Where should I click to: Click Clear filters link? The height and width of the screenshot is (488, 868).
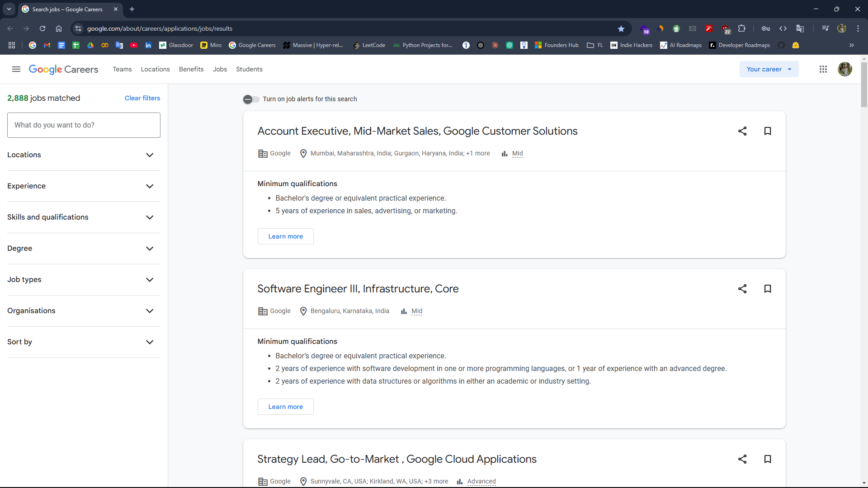tap(142, 98)
